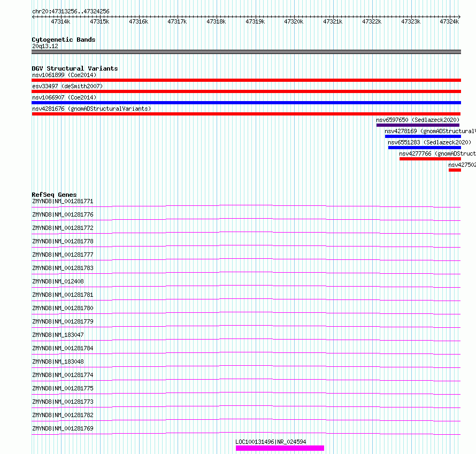Select the ZMYND8|NM_001281774 transcript label
This screenshot has height=454, width=476.
(x=63, y=375)
